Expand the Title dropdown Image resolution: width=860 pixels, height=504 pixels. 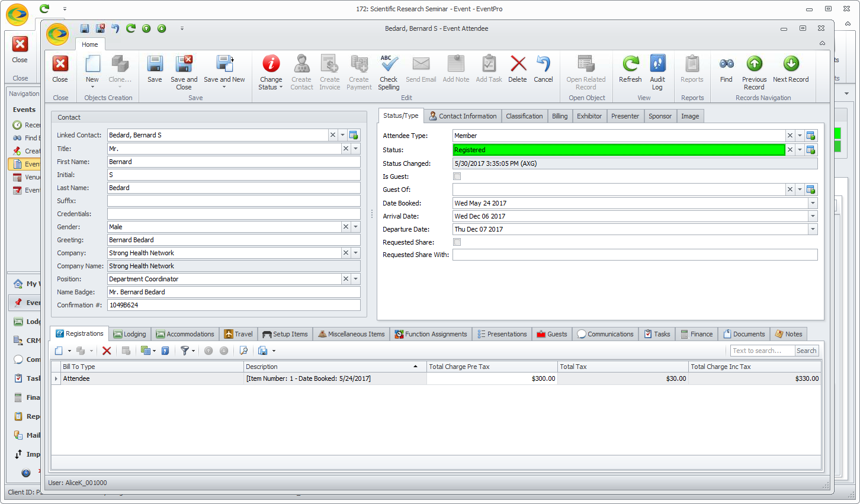pos(355,149)
